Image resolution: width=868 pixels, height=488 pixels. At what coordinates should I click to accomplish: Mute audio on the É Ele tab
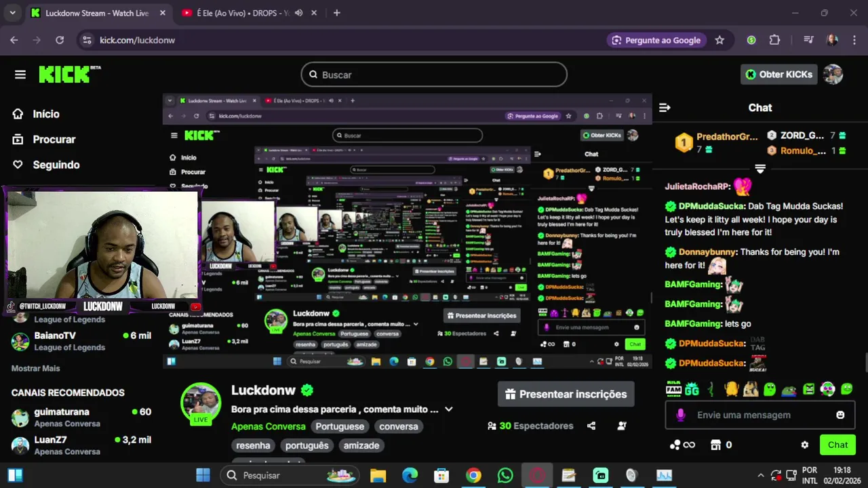coord(298,13)
